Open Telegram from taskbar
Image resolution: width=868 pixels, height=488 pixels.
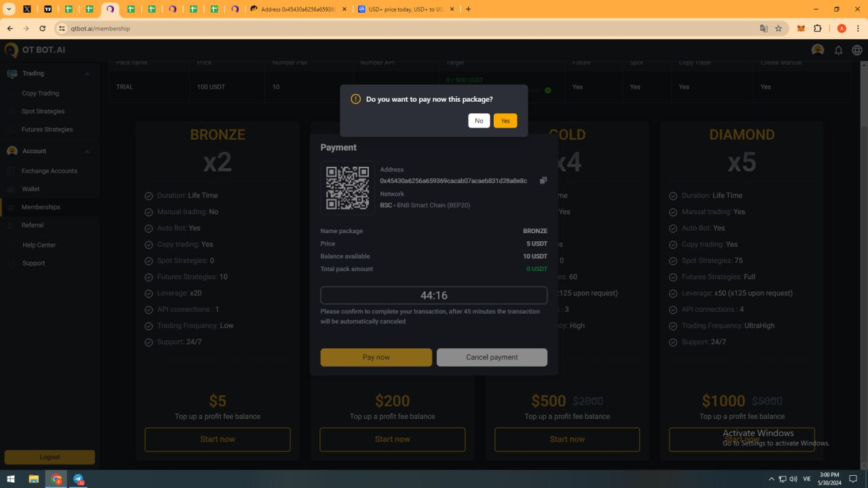point(78,479)
